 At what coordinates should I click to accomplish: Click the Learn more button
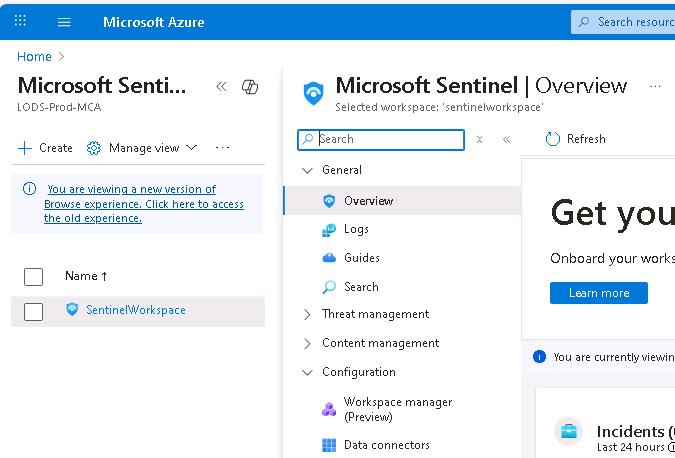[598, 293]
